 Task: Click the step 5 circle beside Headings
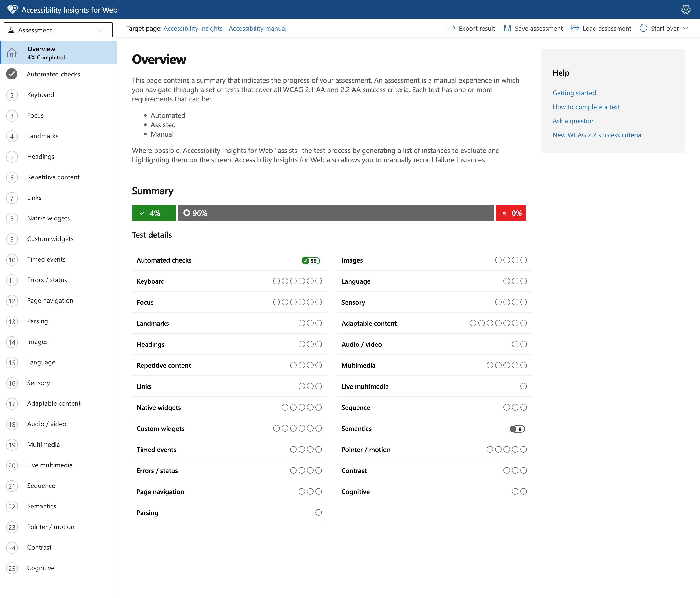(12, 157)
